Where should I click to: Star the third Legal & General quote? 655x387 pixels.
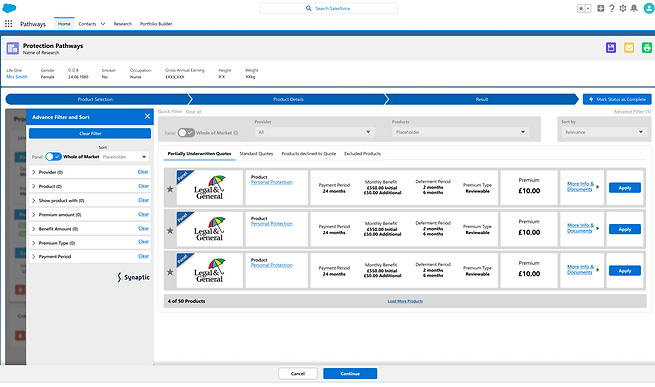tap(170, 272)
